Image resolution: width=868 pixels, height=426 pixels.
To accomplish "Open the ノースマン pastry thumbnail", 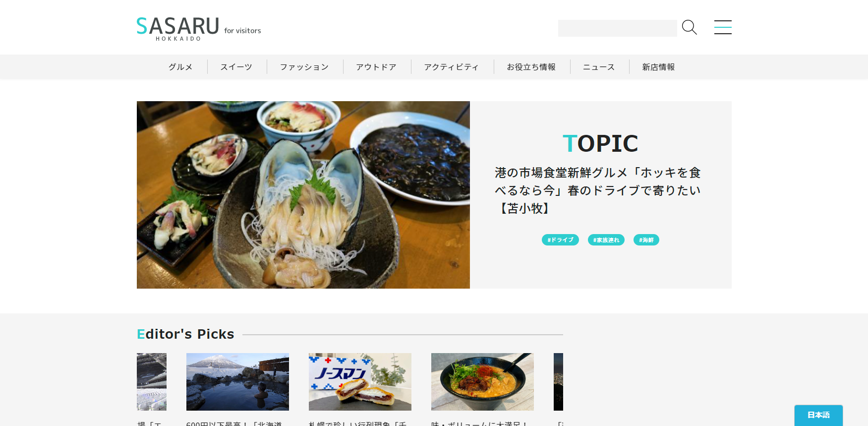I will pyautogui.click(x=360, y=382).
